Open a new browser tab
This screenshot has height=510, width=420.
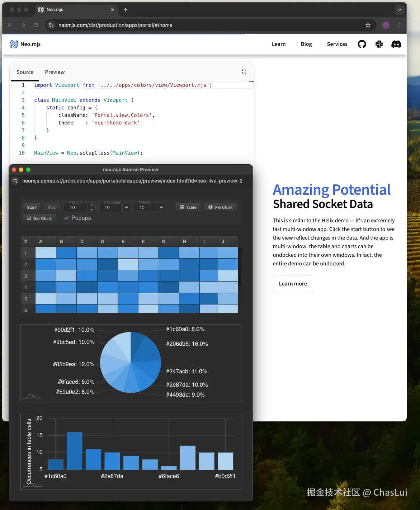click(x=126, y=10)
